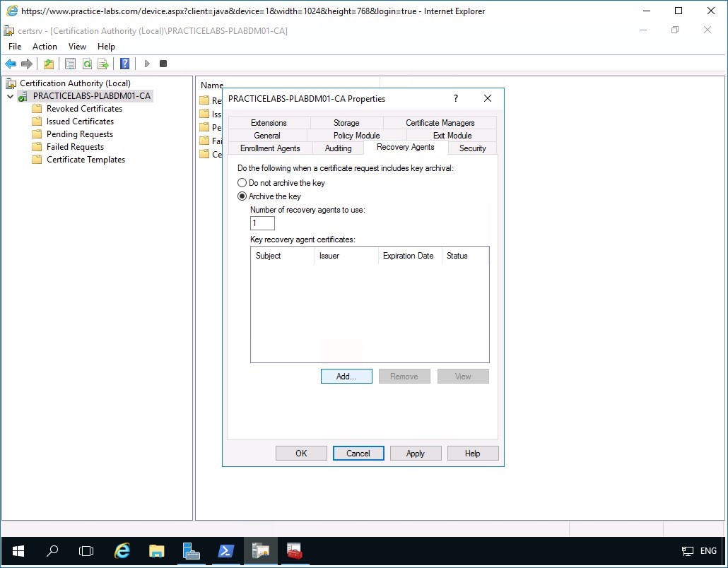Stop the CA service with the stop icon
Image resolution: width=728 pixels, height=568 pixels.
coord(163,64)
